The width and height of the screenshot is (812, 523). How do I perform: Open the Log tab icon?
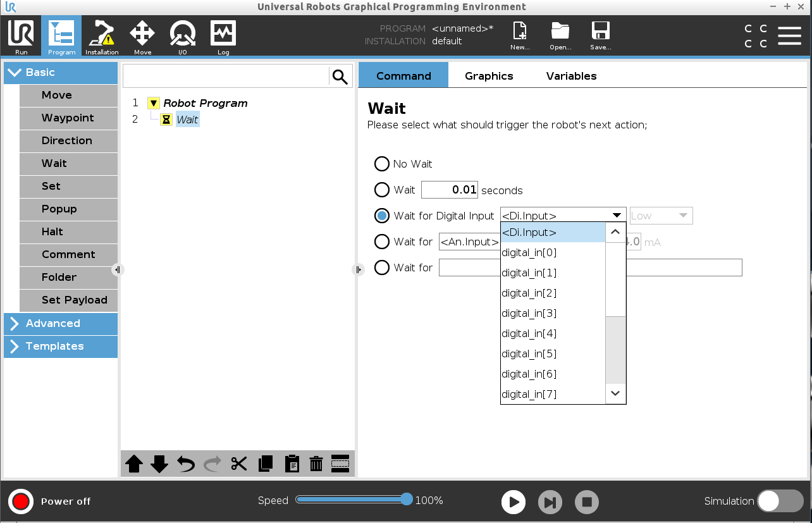click(223, 37)
